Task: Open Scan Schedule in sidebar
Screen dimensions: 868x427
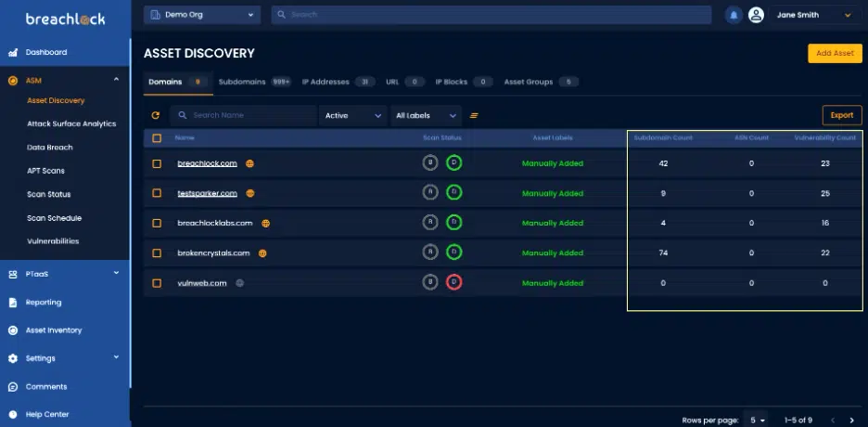Action: 54,218
